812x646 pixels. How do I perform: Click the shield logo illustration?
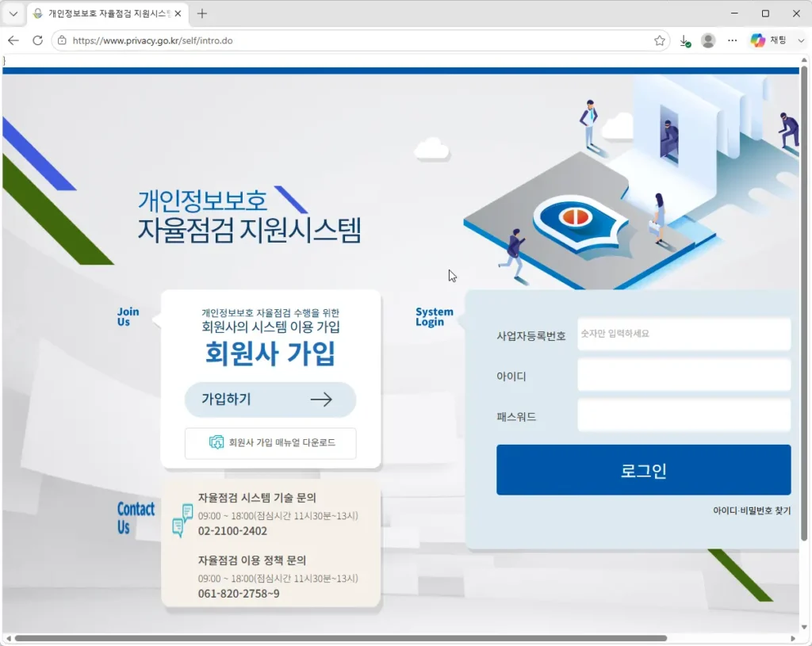pyautogui.click(x=580, y=222)
